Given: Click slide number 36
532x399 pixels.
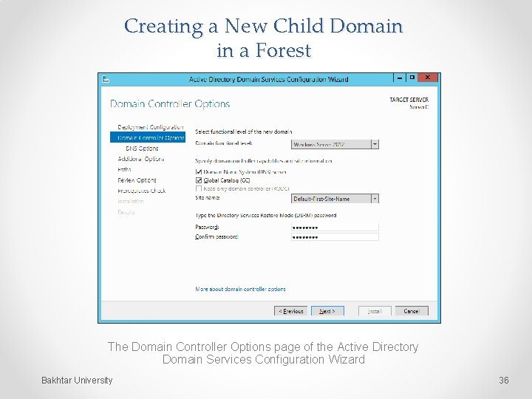Looking at the screenshot, I should [503, 380].
